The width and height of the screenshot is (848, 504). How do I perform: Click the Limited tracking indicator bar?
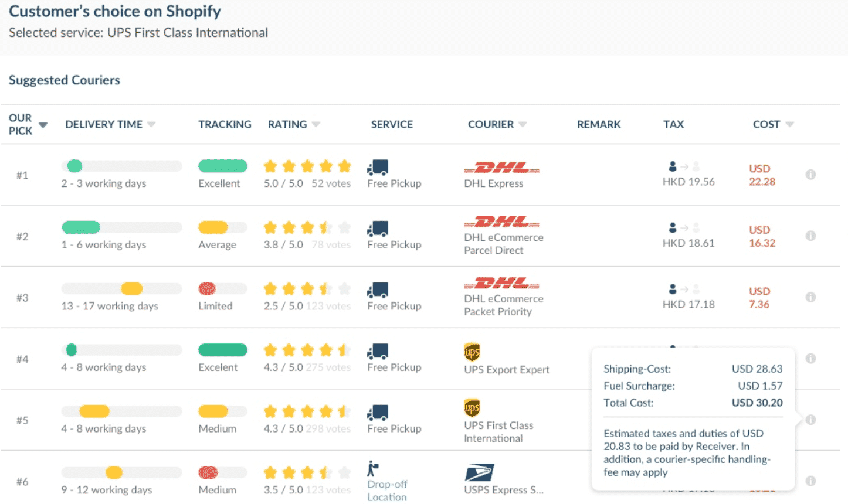(223, 288)
